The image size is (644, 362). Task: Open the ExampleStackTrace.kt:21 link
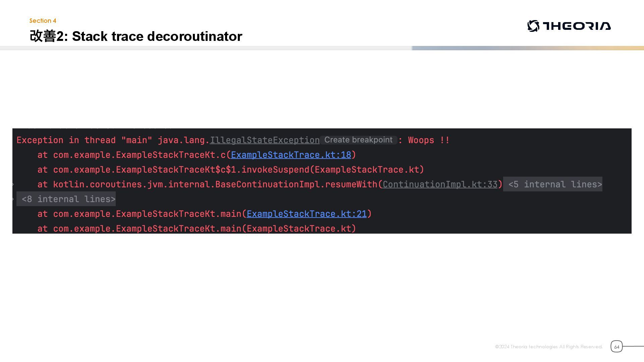point(307,214)
